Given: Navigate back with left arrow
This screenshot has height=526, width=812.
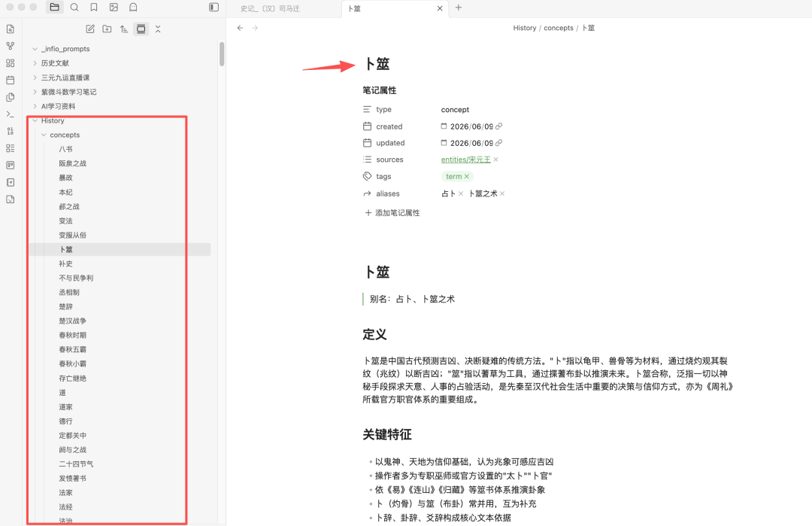Looking at the screenshot, I should (240, 28).
